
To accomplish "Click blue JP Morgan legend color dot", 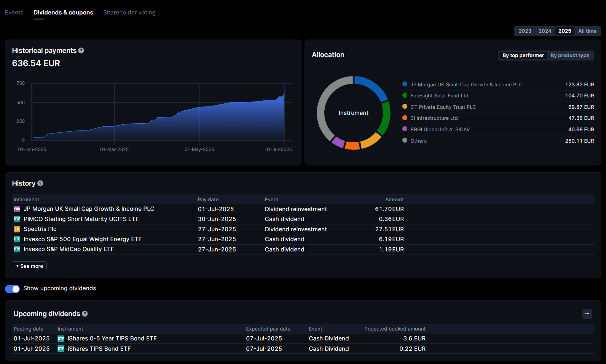I will pos(405,84).
